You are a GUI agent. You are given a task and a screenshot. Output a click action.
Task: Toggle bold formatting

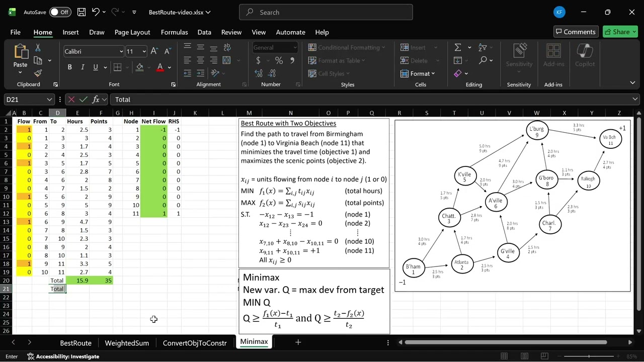69,67
